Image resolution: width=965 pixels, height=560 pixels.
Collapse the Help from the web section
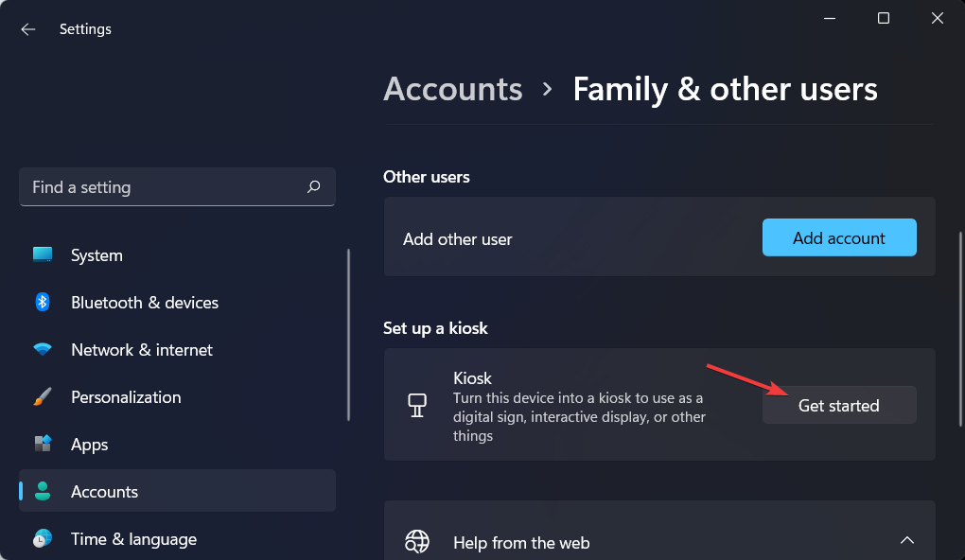point(906,541)
